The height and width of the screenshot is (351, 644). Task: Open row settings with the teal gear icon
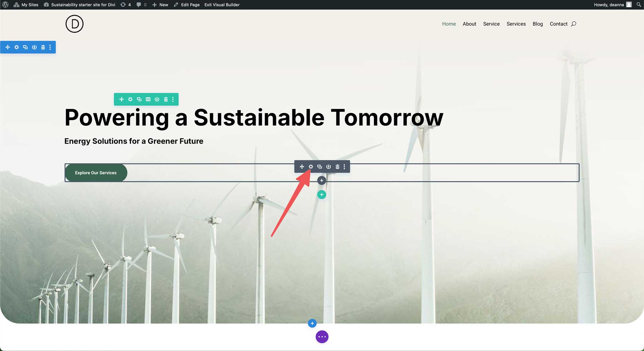click(x=130, y=99)
